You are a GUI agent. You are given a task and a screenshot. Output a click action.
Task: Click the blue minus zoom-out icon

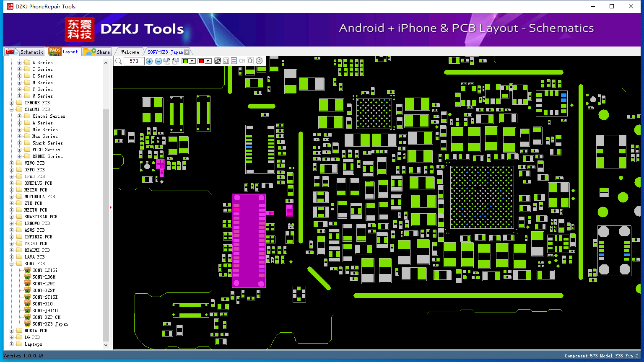pos(158,61)
